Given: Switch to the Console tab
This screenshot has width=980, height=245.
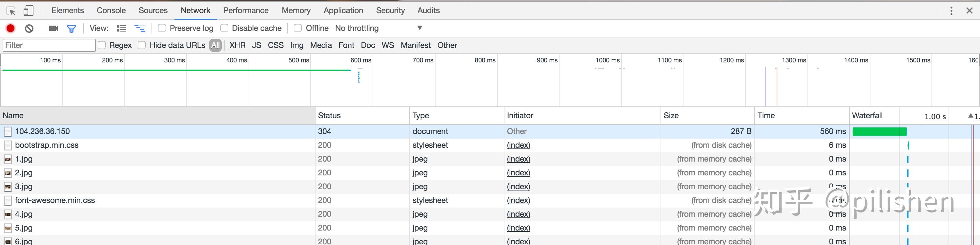Looking at the screenshot, I should [111, 10].
